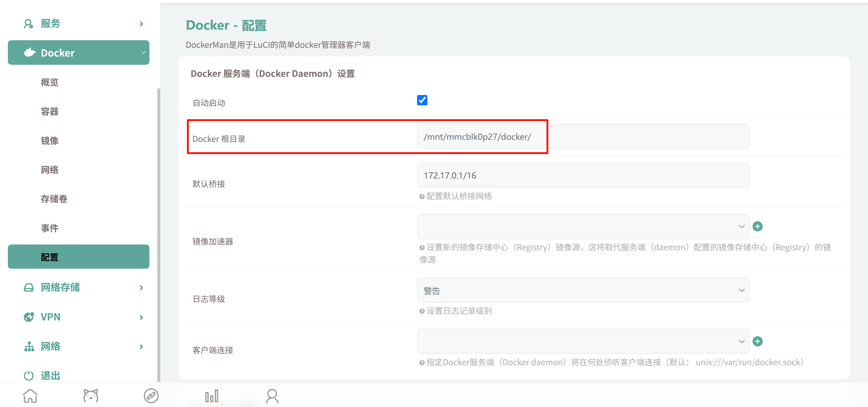Open the 镜像加速器 dropdown
Image resolution: width=868 pixels, height=407 pixels.
click(583, 226)
